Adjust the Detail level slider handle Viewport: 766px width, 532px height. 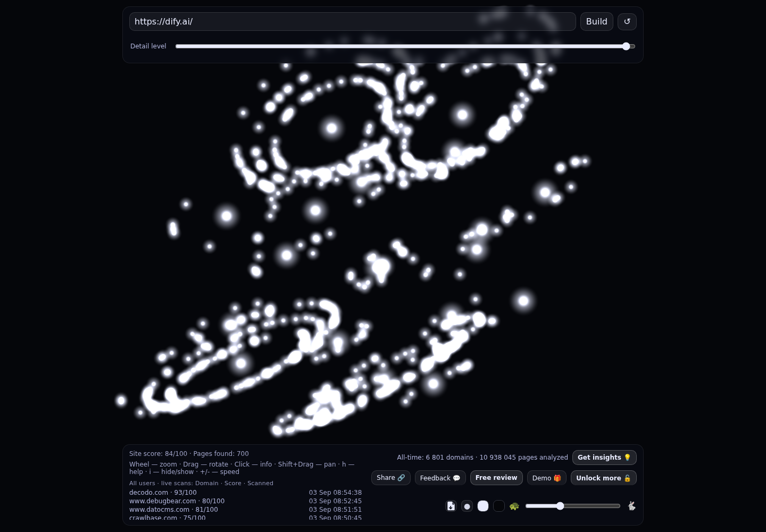[626, 46]
